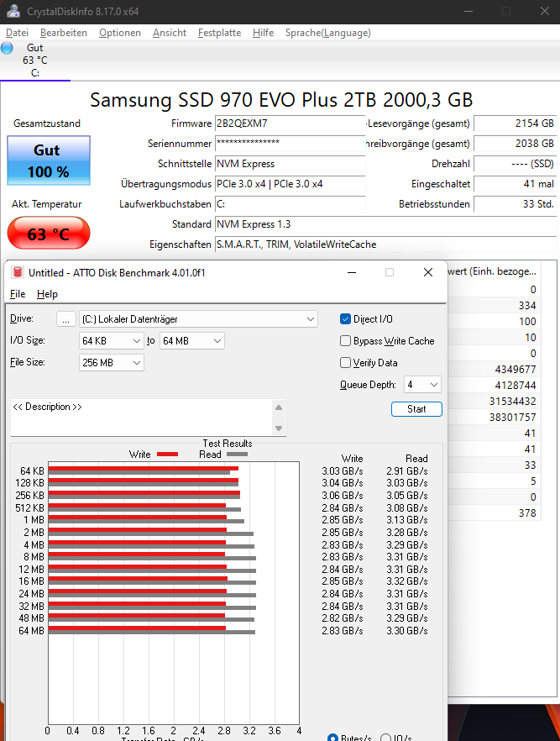This screenshot has height=741, width=560.
Task: Click the Samsung SSD 970 EVO Plus title
Action: coord(281,100)
